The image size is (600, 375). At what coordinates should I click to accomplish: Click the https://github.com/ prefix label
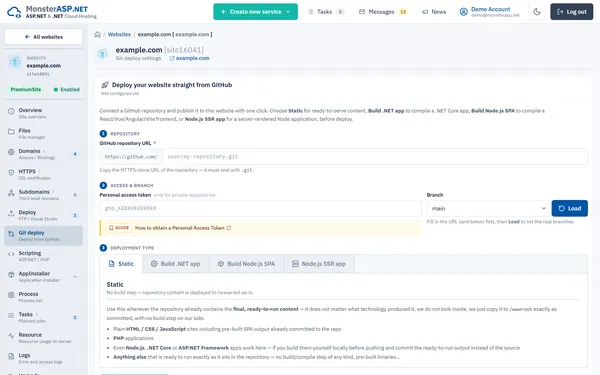[131, 157]
